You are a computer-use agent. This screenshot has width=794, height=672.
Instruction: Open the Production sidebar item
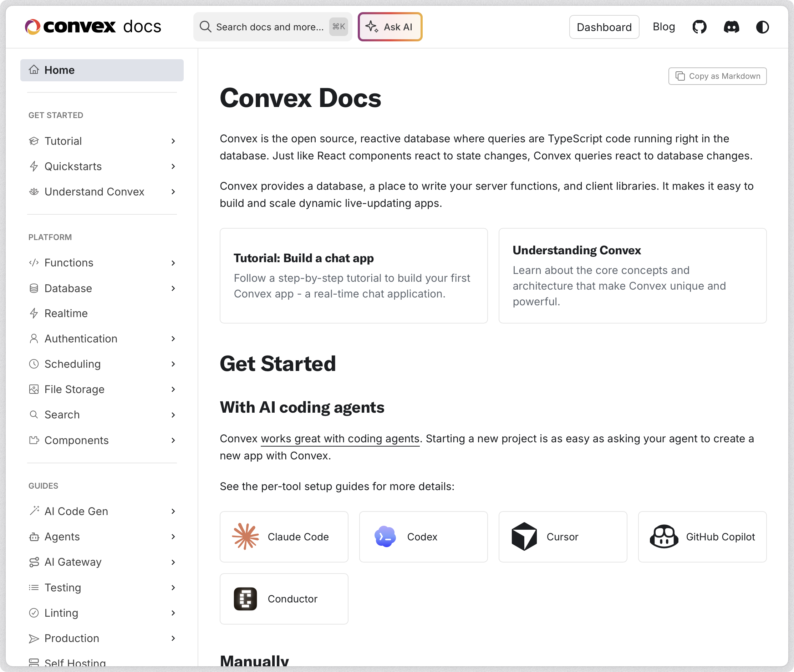pos(102,638)
